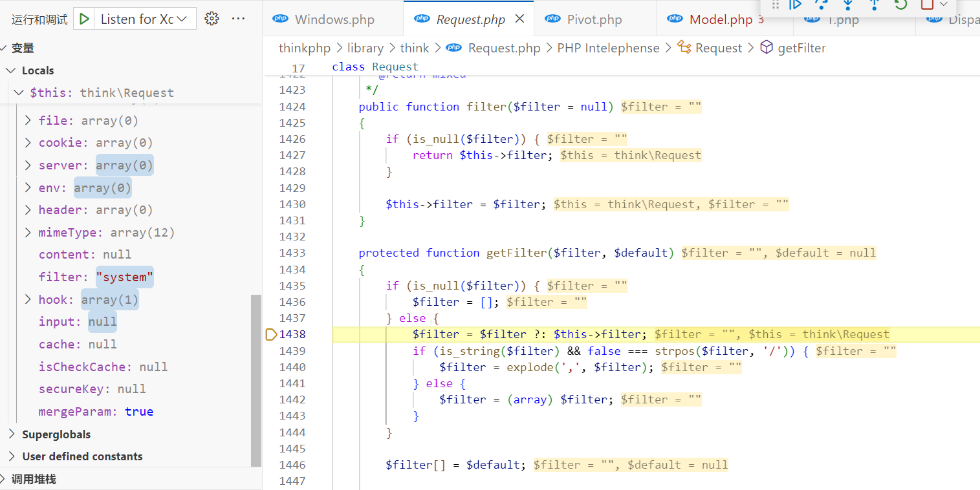Open the stop button dropdown chevron

pyautogui.click(x=943, y=5)
